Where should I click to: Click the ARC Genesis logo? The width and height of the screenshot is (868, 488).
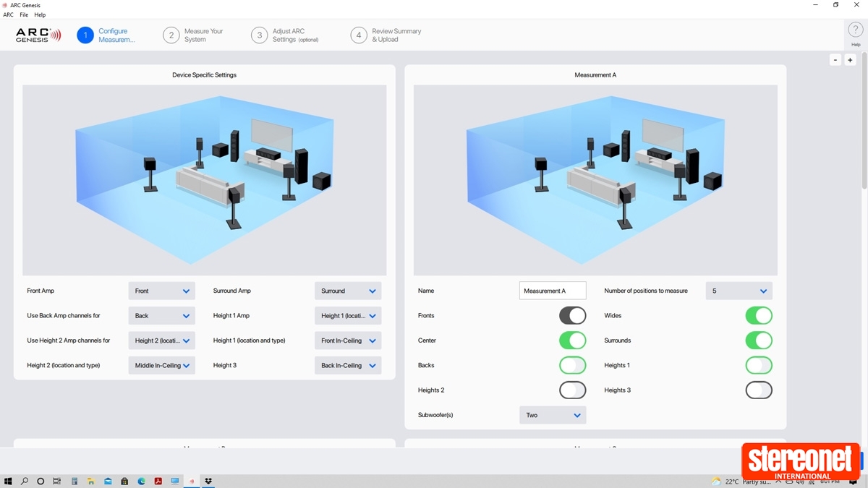(x=38, y=35)
